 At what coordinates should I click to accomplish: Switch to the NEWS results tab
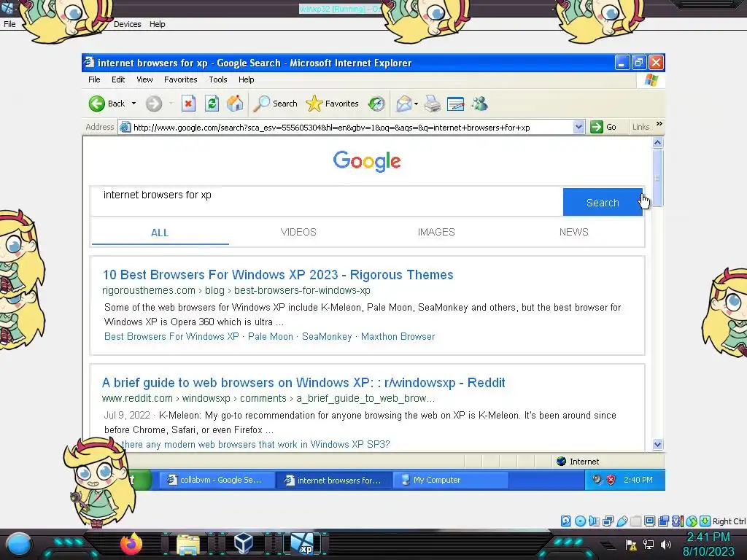(573, 232)
